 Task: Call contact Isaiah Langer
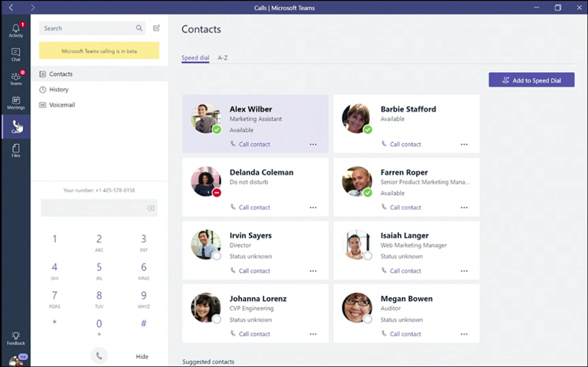point(401,271)
